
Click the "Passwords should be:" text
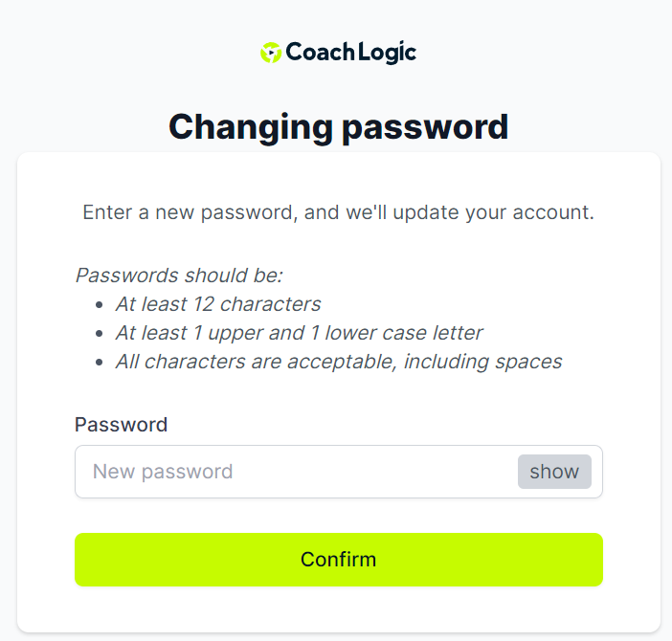pyautogui.click(x=179, y=276)
